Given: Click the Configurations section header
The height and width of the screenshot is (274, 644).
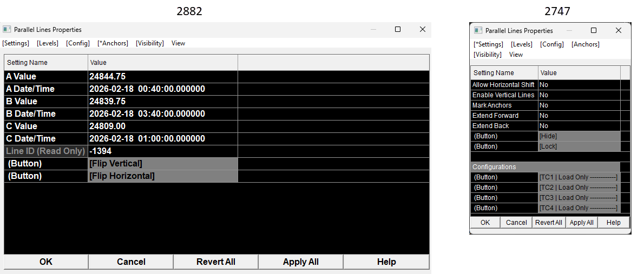Looking at the screenshot, I should [546, 167].
